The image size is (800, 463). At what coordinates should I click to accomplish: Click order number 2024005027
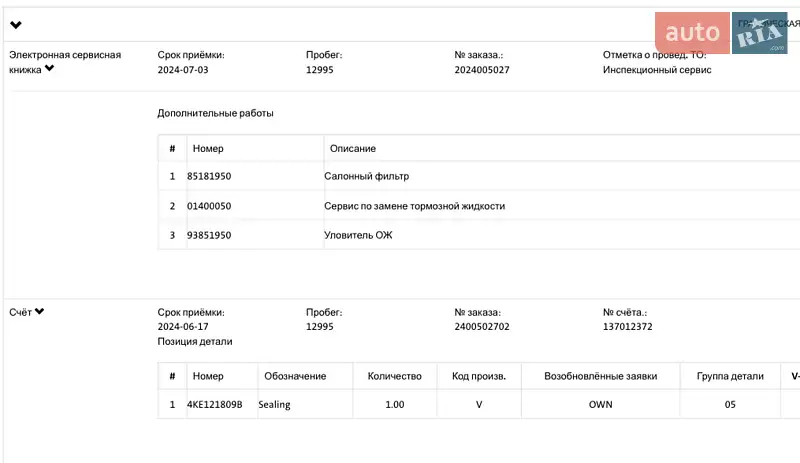coord(482,70)
